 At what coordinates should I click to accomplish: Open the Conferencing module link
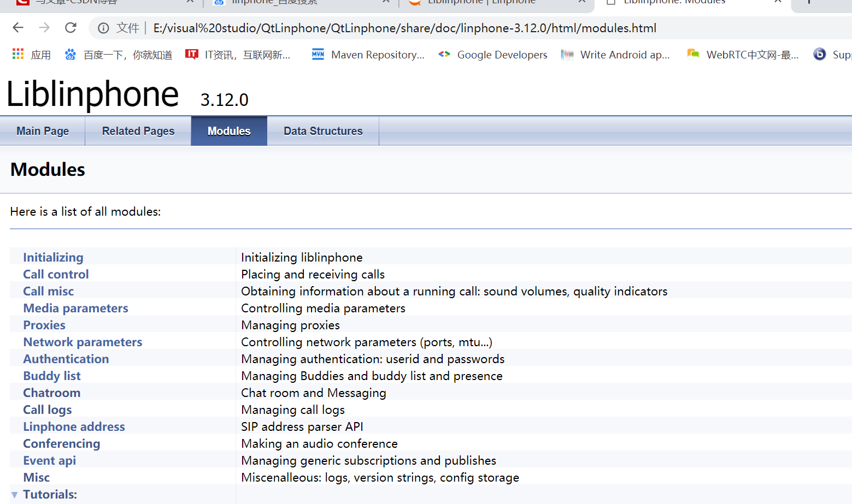[x=61, y=443]
